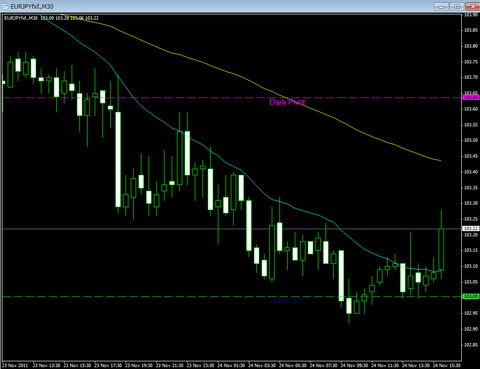
Task: Click the chart window icon in title bar
Action: click(x=5, y=6)
